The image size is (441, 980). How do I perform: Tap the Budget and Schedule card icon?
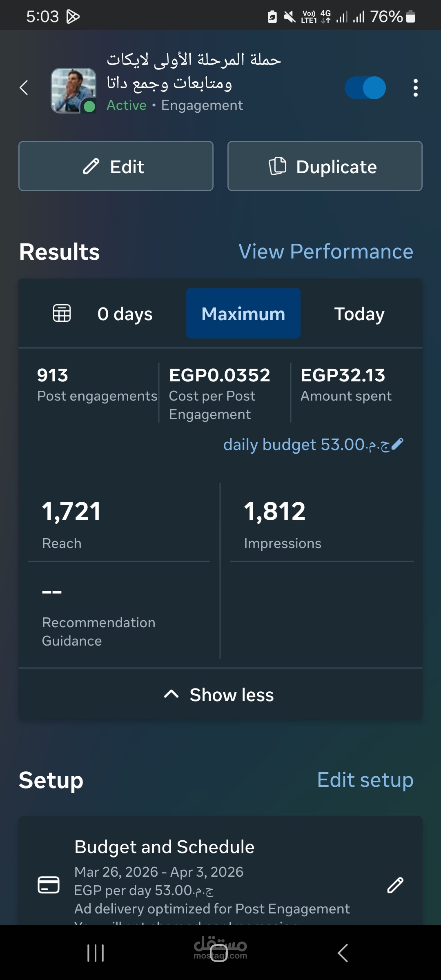pyautogui.click(x=49, y=885)
